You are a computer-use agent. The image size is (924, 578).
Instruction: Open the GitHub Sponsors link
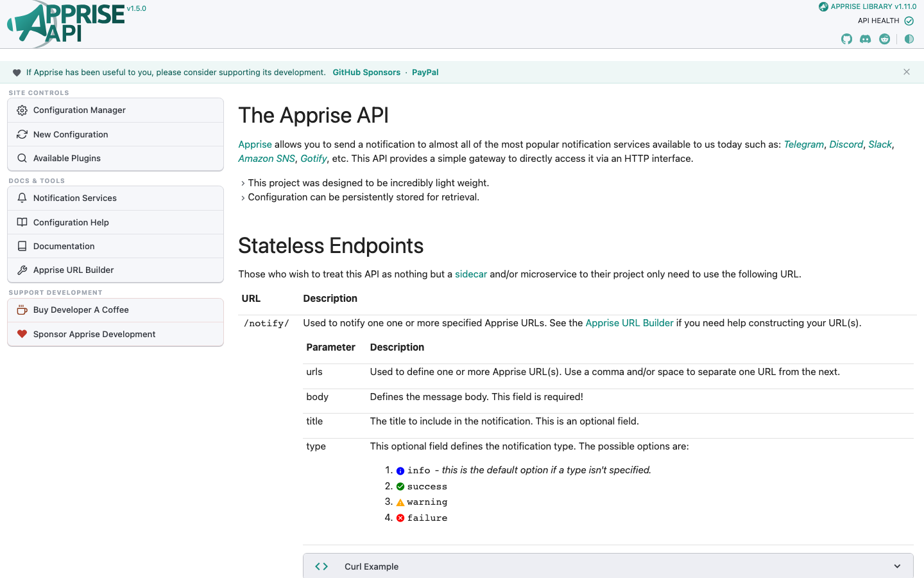366,73
